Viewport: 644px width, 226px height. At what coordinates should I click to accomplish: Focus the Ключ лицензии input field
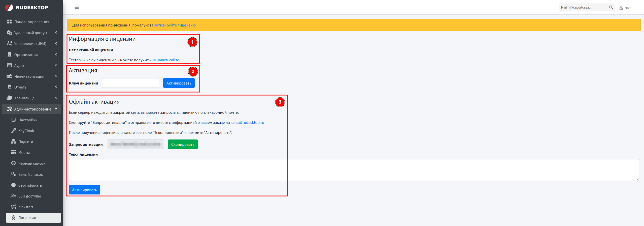pos(130,83)
